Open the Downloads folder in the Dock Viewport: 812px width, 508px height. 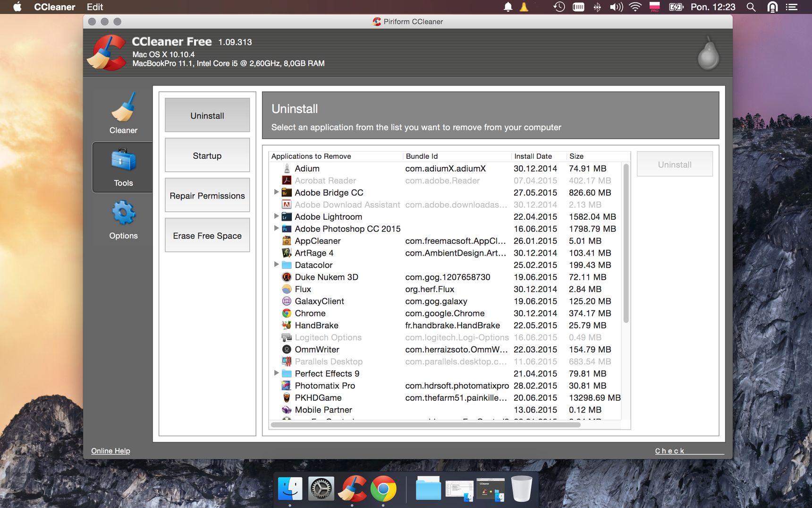click(x=428, y=489)
